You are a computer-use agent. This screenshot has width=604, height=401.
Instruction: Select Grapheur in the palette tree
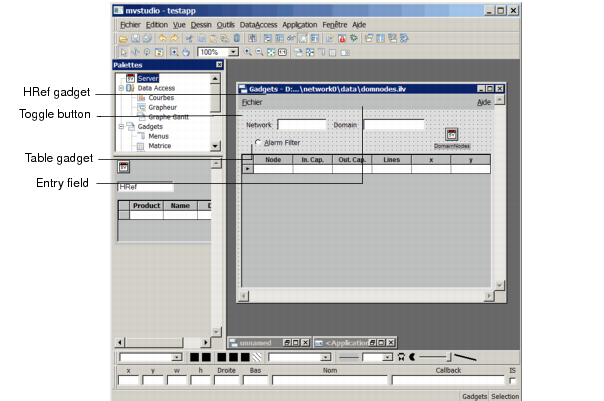tap(161, 107)
